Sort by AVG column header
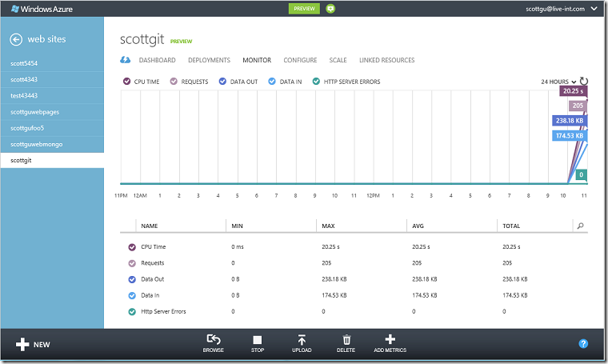This screenshot has height=364, width=608. [418, 226]
